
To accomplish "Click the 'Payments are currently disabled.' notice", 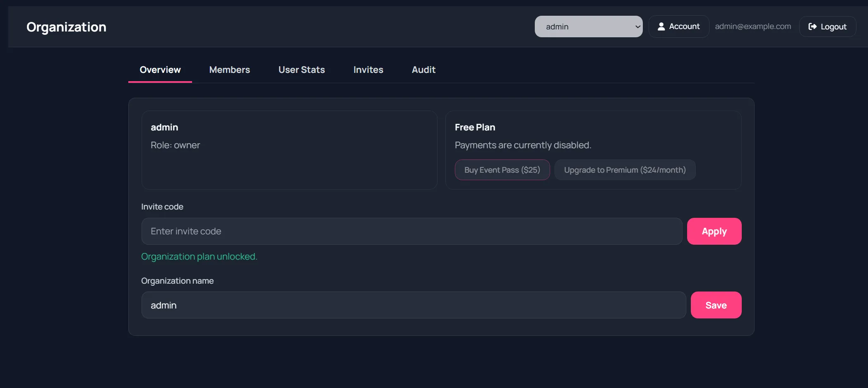I will click(523, 145).
